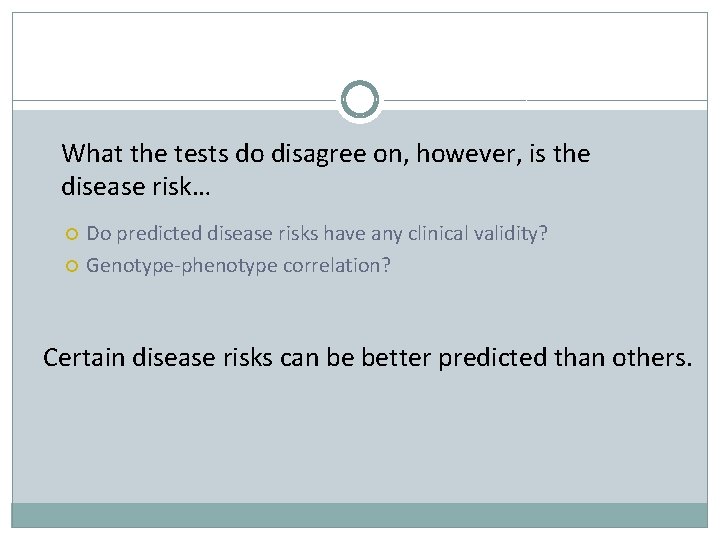Click the word "however" in the title
The height and width of the screenshot is (540, 720).
[447, 154]
